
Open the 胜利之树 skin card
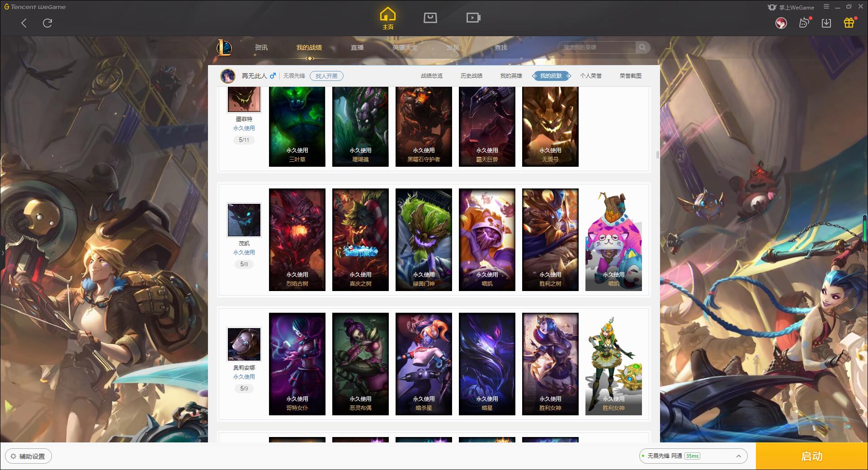pyautogui.click(x=550, y=240)
